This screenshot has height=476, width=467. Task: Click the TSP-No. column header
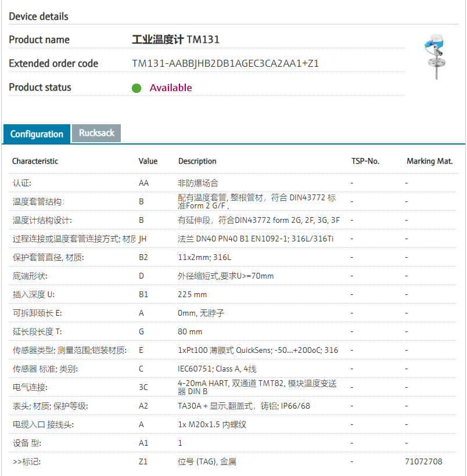365,161
